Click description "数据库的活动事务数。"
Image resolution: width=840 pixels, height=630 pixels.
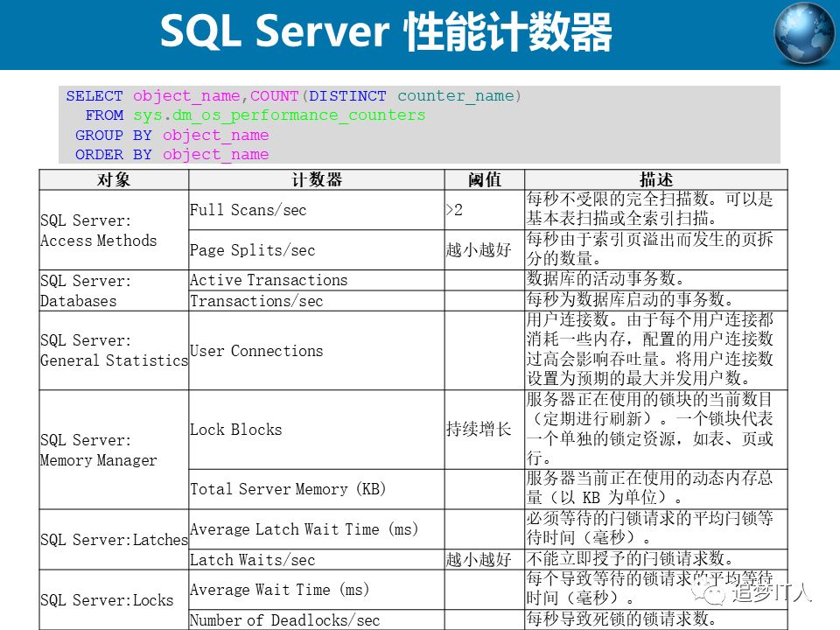pyautogui.click(x=605, y=278)
